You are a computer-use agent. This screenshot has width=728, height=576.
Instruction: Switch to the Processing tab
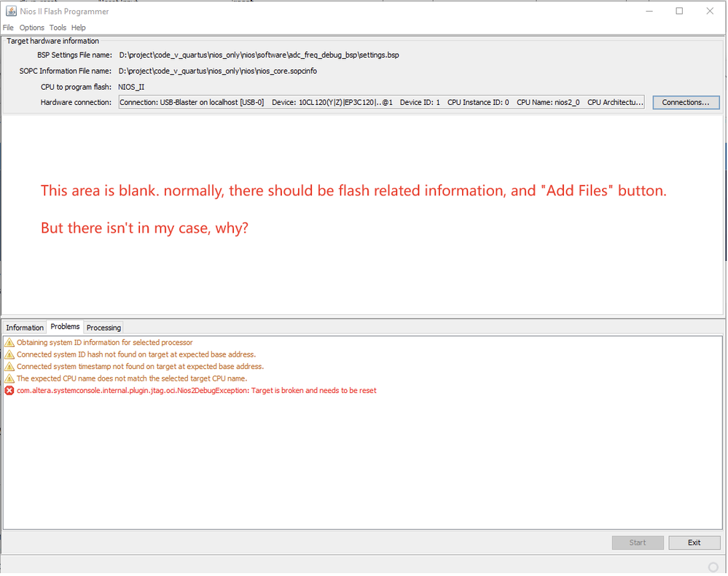click(103, 327)
